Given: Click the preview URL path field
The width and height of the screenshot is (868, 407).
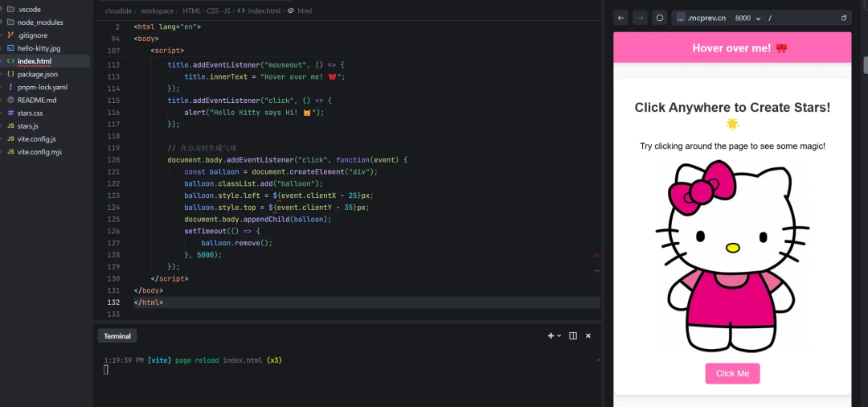Looking at the screenshot, I should pyautogui.click(x=796, y=18).
